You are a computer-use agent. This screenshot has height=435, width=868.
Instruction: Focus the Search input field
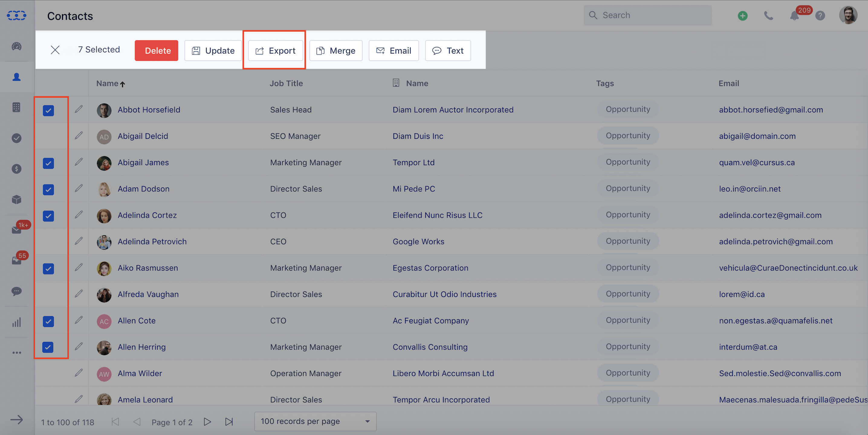[x=647, y=15]
